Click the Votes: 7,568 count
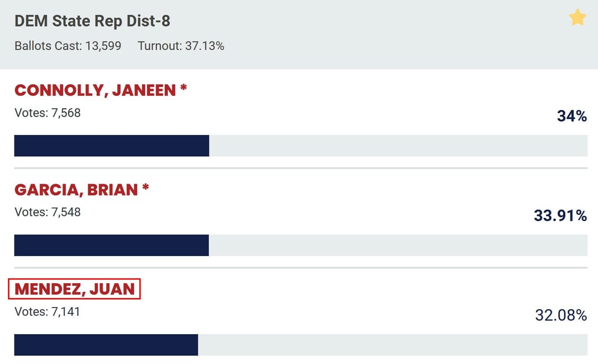 (x=48, y=113)
